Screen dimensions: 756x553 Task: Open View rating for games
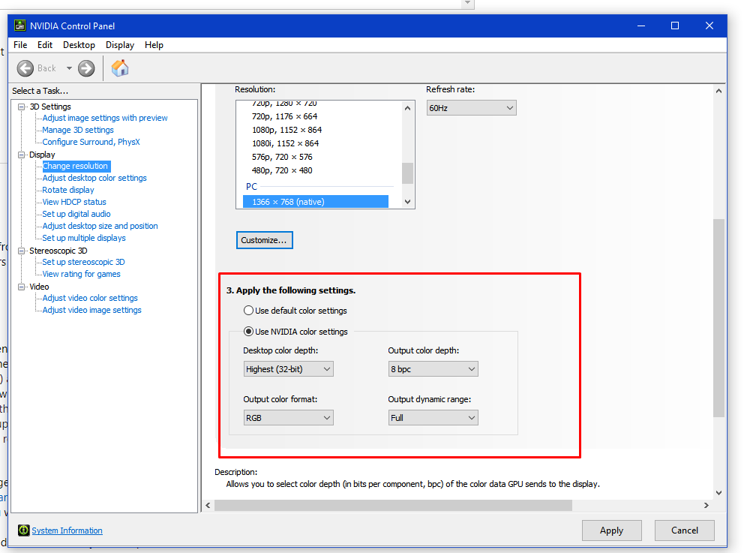click(x=81, y=274)
